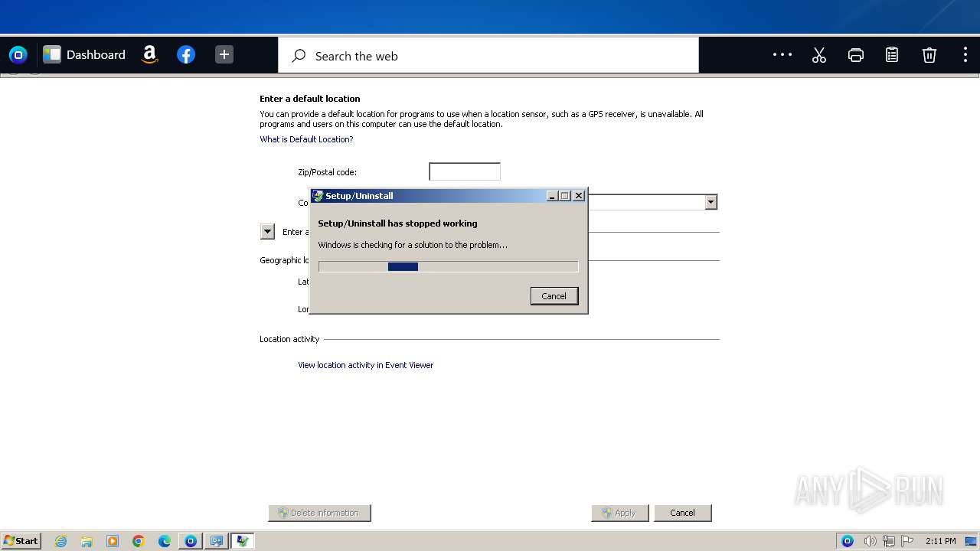The width and height of the screenshot is (980, 551).
Task: Open the Dashboard shortcut in the toolbar
Action: (x=84, y=54)
